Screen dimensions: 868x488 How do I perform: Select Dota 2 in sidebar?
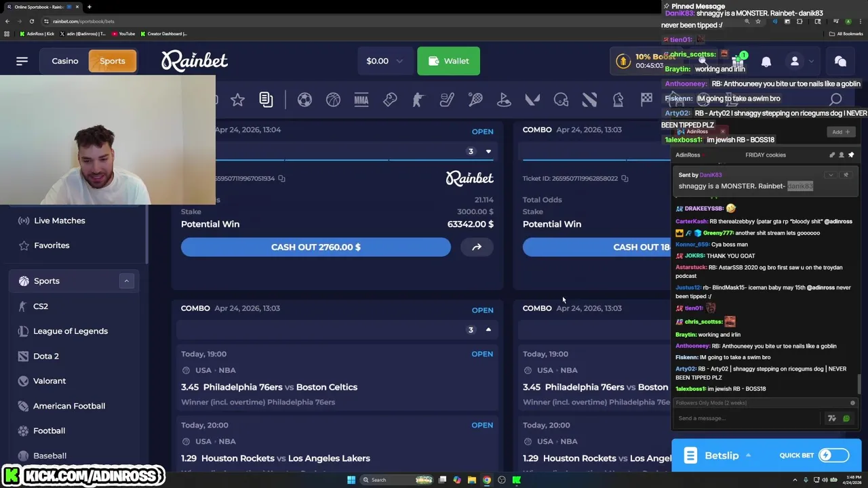pos(46,357)
